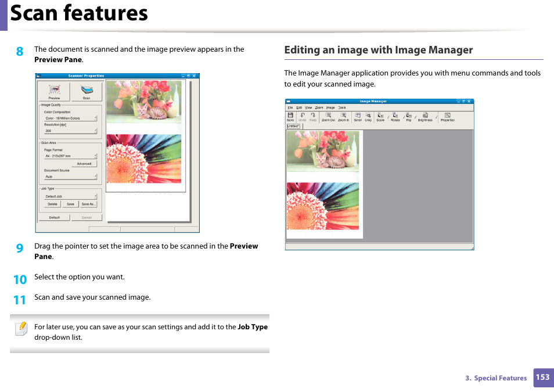Image resolution: width=554 pixels, height=392 pixels.
Task: Click the Default button in Scanner Properties
Action: [55, 217]
